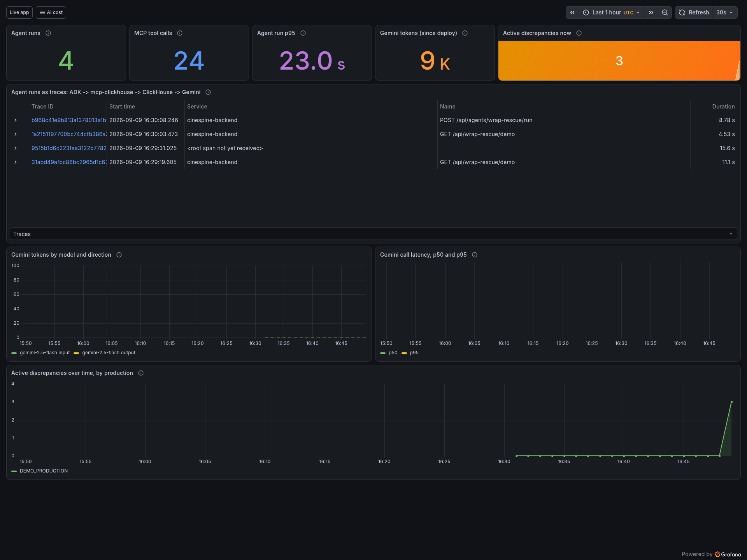Open the Traces selector dropdown

point(373,234)
